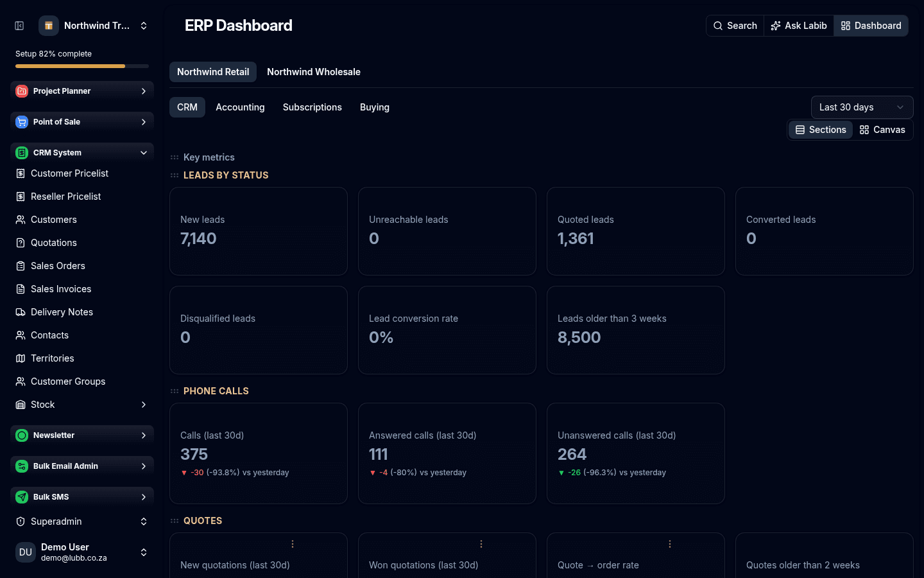Open options menu on Quote → order rate card

670,544
